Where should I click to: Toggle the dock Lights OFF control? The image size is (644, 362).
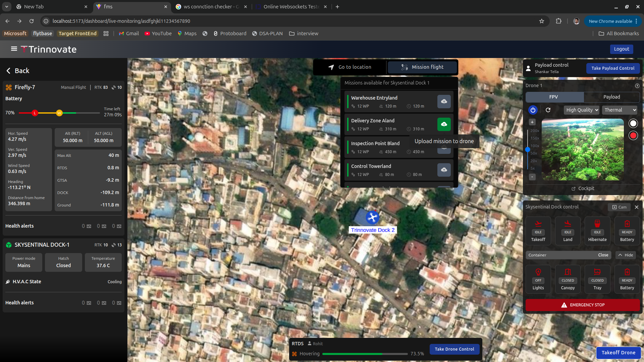coord(538,279)
